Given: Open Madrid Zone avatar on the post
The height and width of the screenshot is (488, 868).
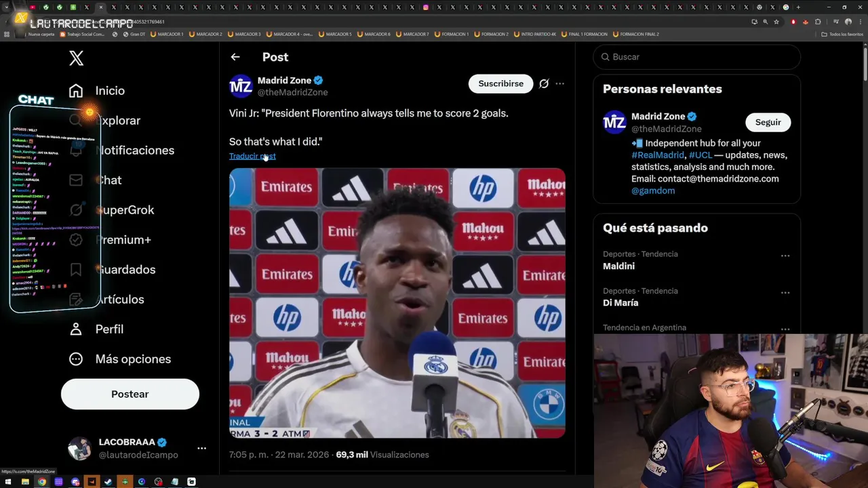Looking at the screenshot, I should pyautogui.click(x=241, y=86).
